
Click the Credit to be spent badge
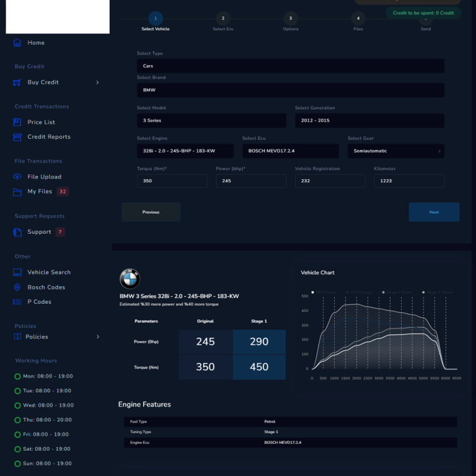(423, 13)
